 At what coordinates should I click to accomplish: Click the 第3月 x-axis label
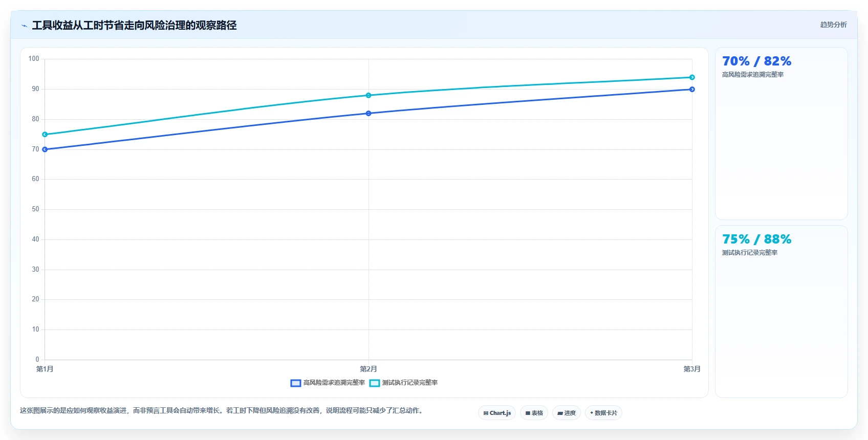pyautogui.click(x=692, y=369)
